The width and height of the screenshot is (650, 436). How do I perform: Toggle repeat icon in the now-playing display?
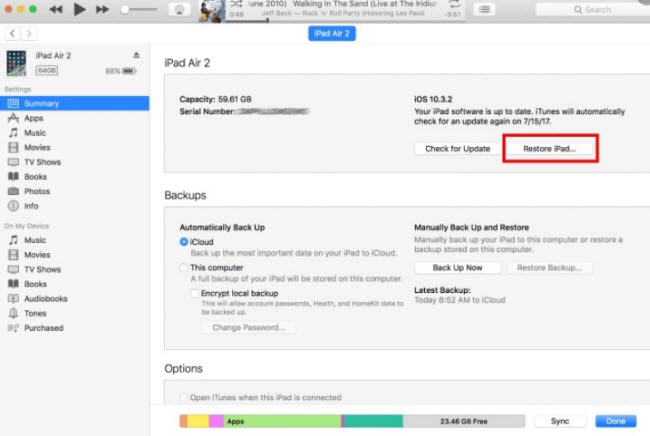pos(454,4)
